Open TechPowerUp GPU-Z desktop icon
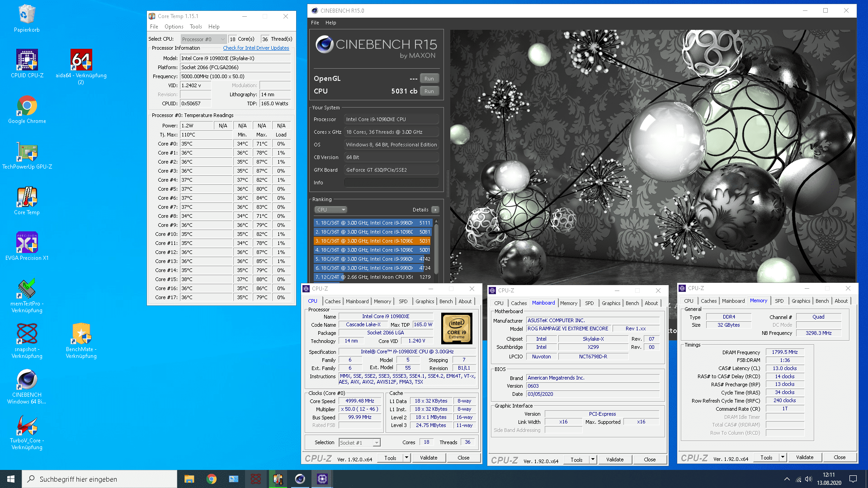This screenshot has height=488, width=868. (x=27, y=155)
